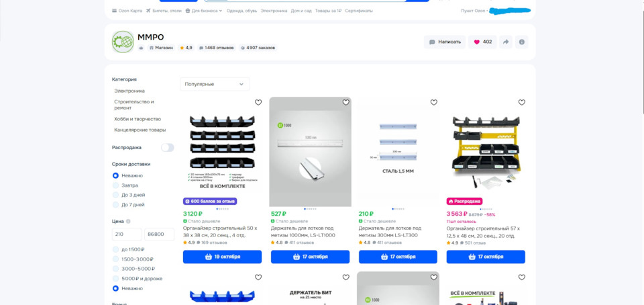This screenshot has height=305, width=644.
Task: Click the price info icon next to Цена
Action: point(128,221)
